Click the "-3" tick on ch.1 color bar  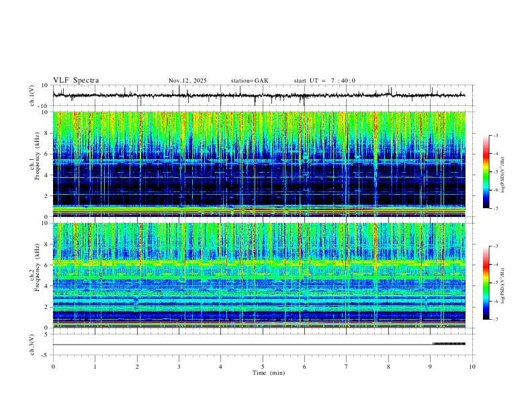point(496,135)
